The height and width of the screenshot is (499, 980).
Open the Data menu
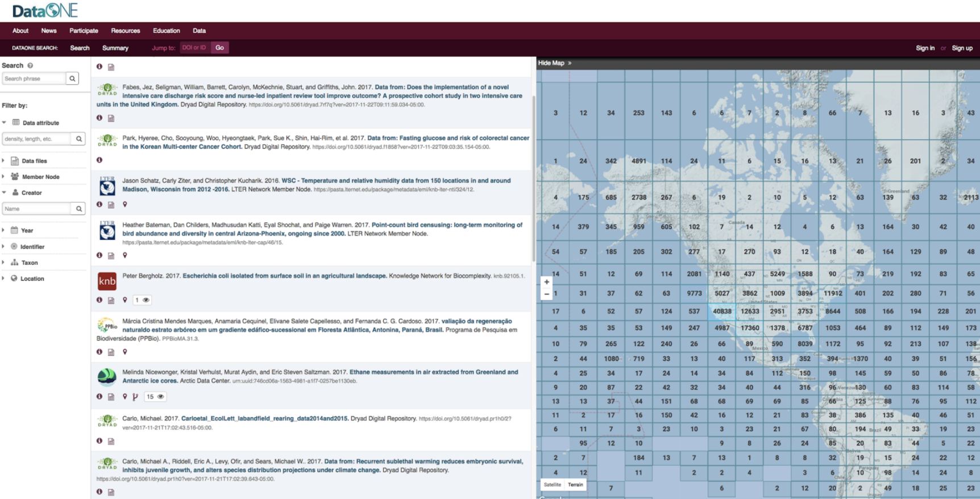pyautogui.click(x=199, y=31)
